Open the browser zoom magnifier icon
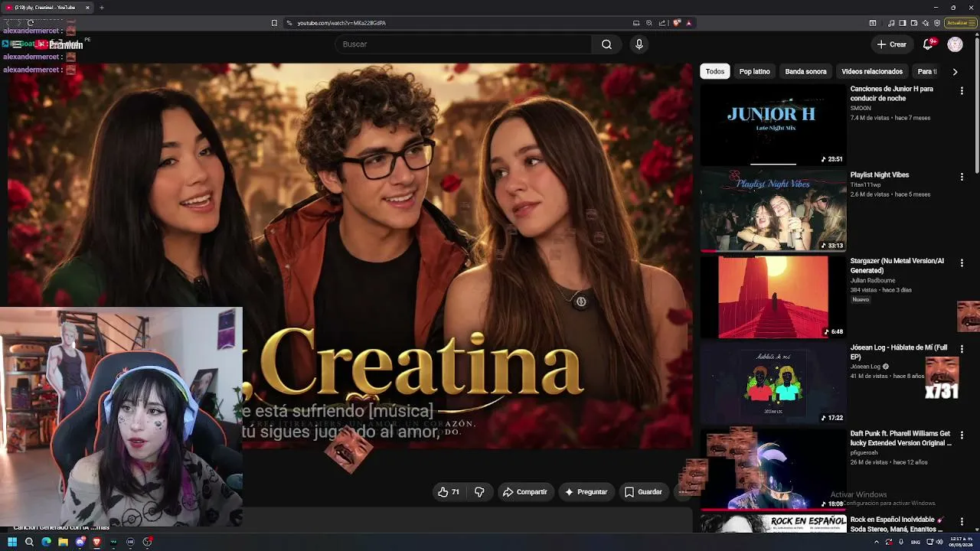 pos(649,23)
